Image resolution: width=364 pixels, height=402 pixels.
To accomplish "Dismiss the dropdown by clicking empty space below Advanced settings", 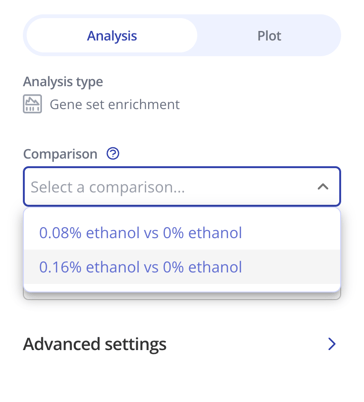I will [182, 380].
